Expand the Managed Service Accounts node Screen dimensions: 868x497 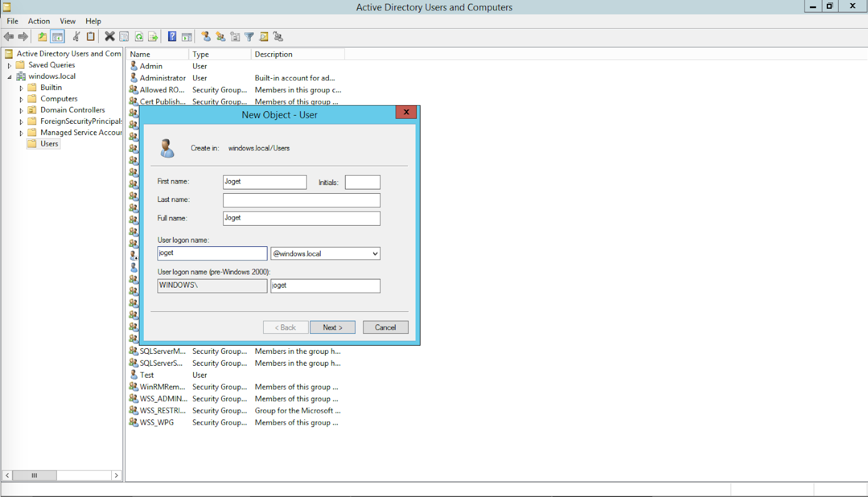point(21,133)
